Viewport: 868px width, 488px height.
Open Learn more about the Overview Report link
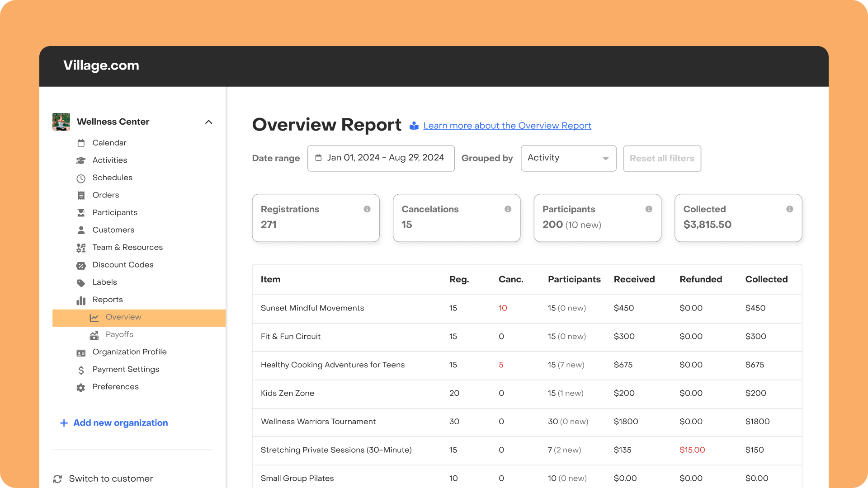[x=507, y=126]
